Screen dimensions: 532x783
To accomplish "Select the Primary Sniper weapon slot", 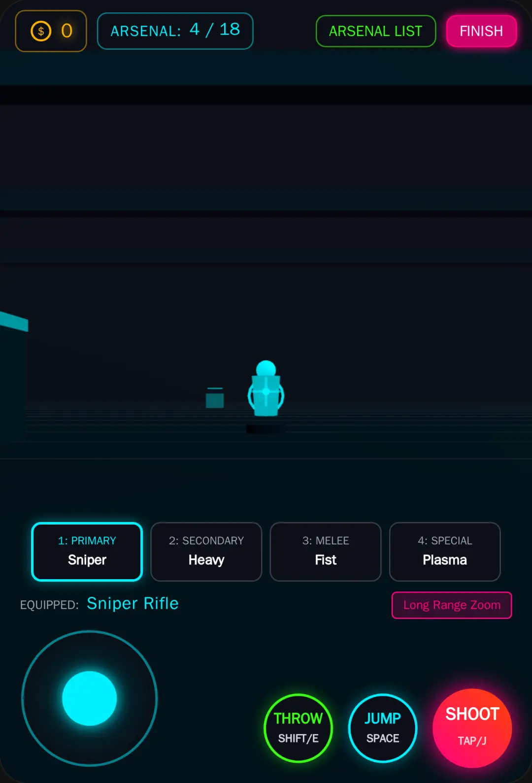I will click(87, 552).
